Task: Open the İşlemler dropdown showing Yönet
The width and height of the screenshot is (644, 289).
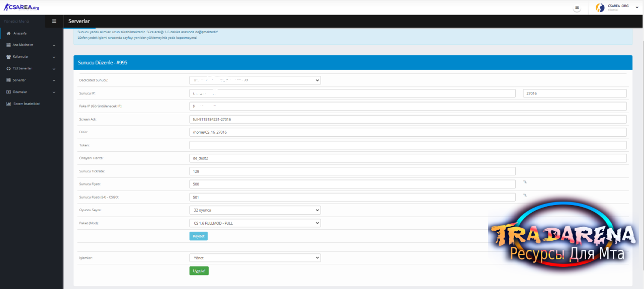Action: [x=255, y=258]
